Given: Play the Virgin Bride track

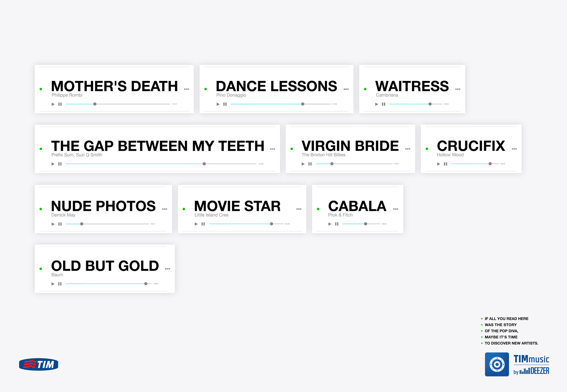Looking at the screenshot, I should coord(303,164).
